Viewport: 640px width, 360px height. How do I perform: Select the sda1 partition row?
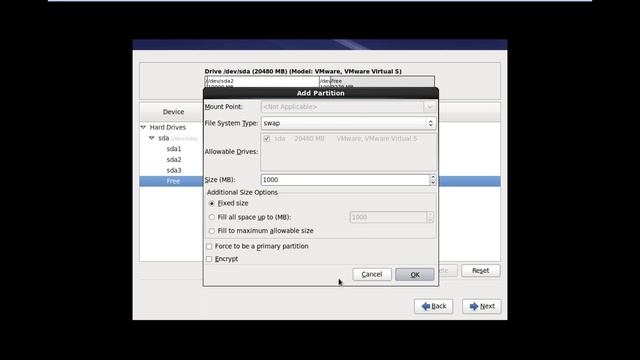pos(174,149)
